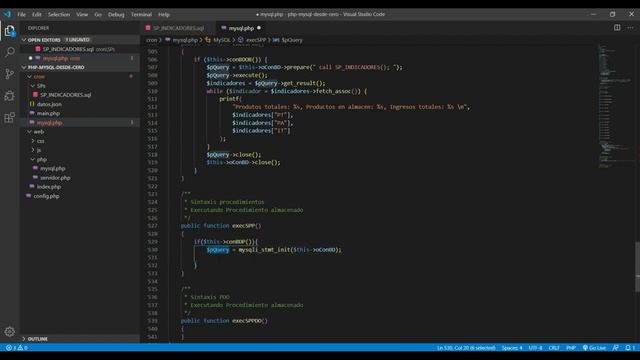This screenshot has height=360, width=640.
Task: Click the Go Live status bar button
Action: pyautogui.click(x=594, y=348)
